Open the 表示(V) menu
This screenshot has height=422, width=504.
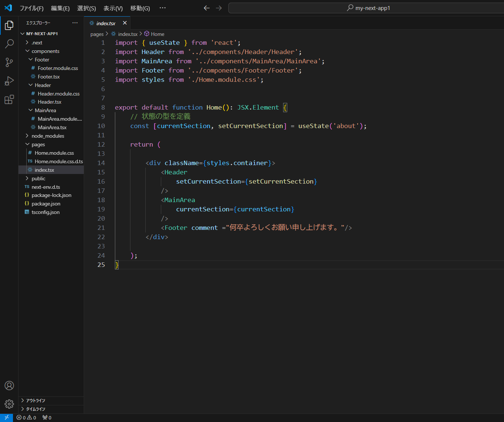point(113,8)
